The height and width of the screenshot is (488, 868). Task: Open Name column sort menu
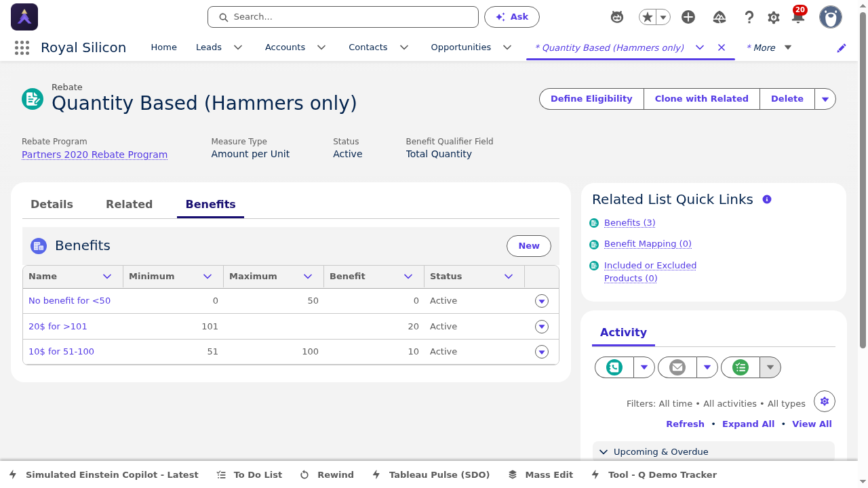tap(107, 277)
